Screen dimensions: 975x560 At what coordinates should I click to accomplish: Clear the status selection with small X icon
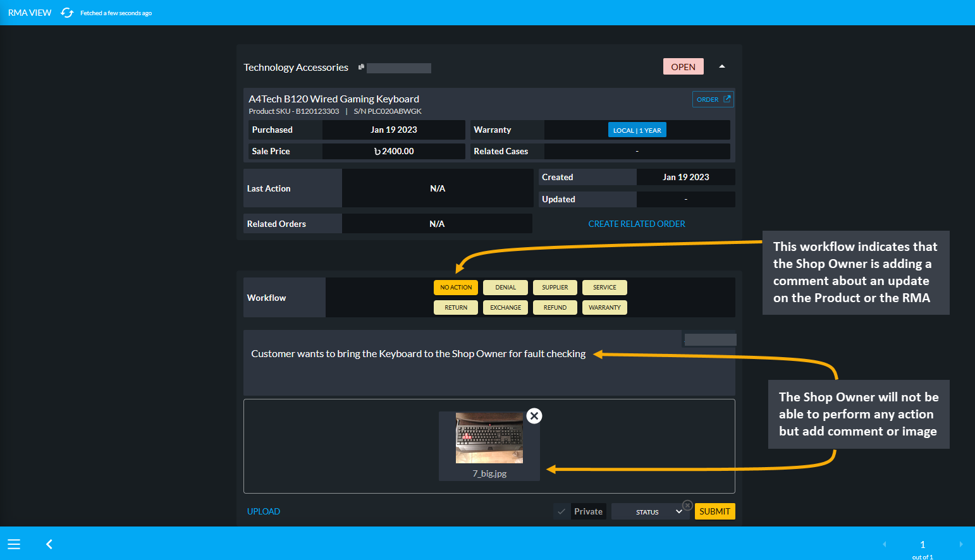(x=687, y=506)
